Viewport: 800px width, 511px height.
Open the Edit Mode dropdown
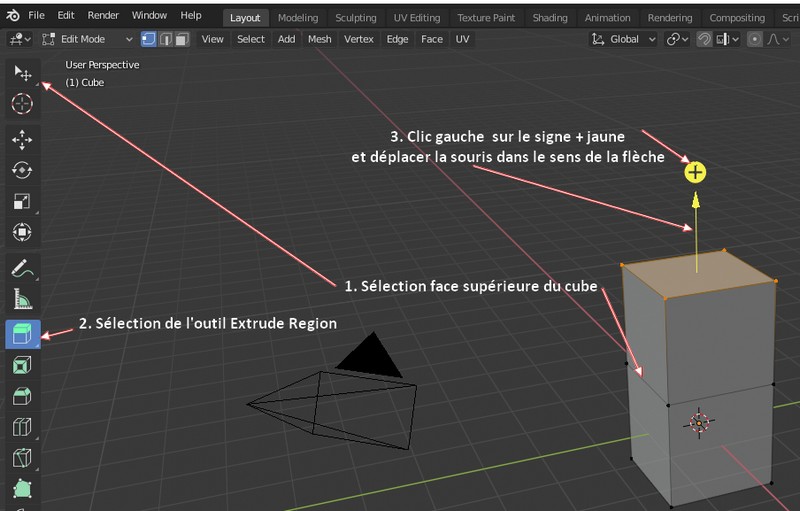(x=87, y=39)
